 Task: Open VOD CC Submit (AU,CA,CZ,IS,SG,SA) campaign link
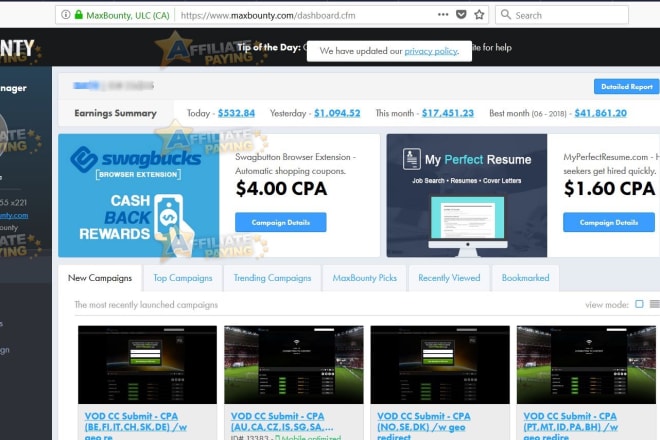[282, 421]
